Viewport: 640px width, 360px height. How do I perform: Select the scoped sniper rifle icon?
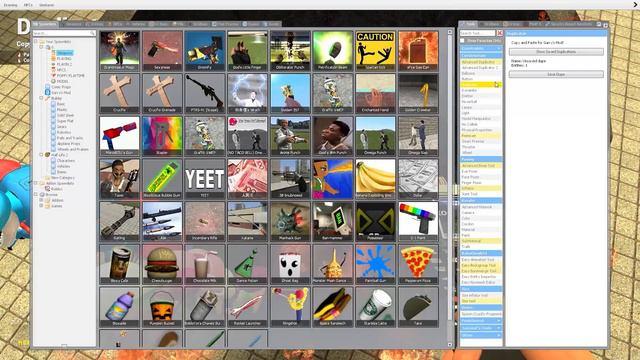click(x=205, y=93)
